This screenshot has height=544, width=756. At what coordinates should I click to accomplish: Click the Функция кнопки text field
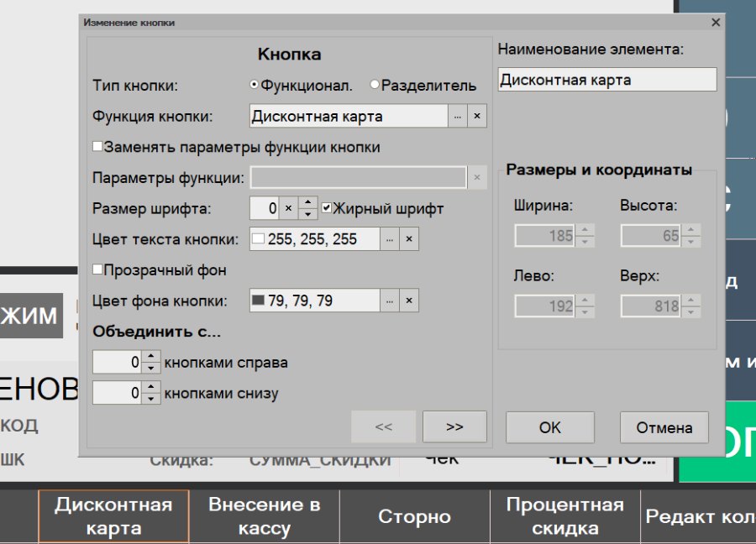(x=349, y=116)
